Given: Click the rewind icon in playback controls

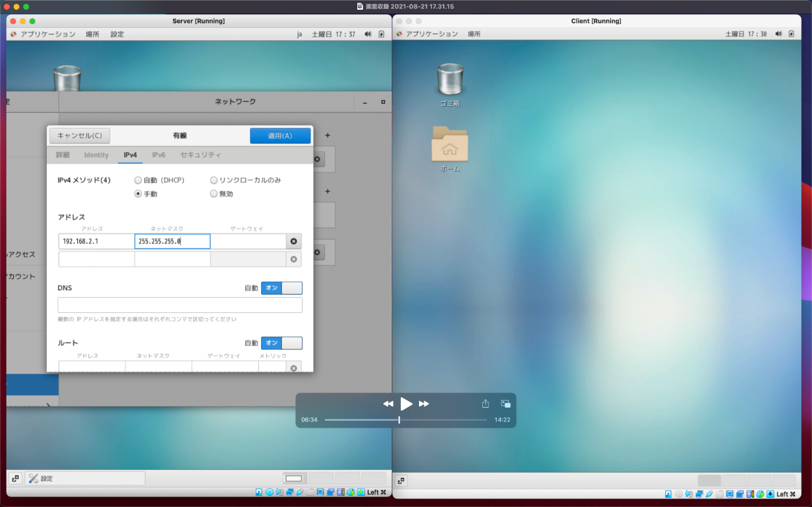Looking at the screenshot, I should 388,404.
